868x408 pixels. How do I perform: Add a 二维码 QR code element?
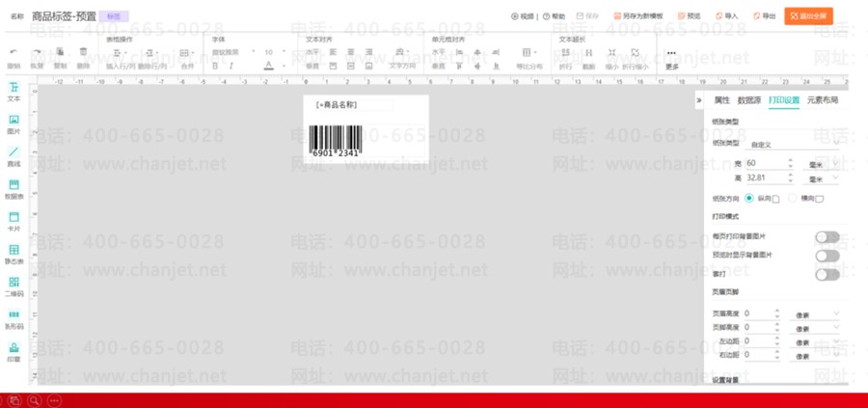(x=14, y=286)
